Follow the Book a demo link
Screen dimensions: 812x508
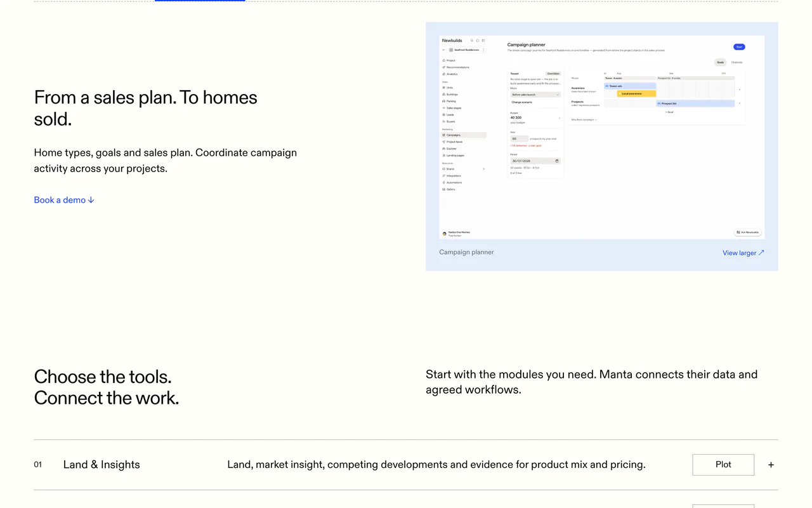point(64,200)
